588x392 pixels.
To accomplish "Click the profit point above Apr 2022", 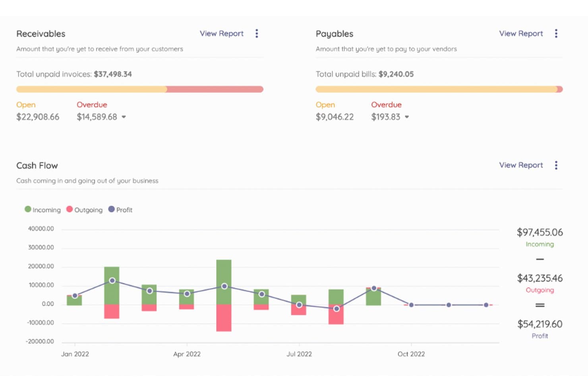I will click(x=187, y=294).
